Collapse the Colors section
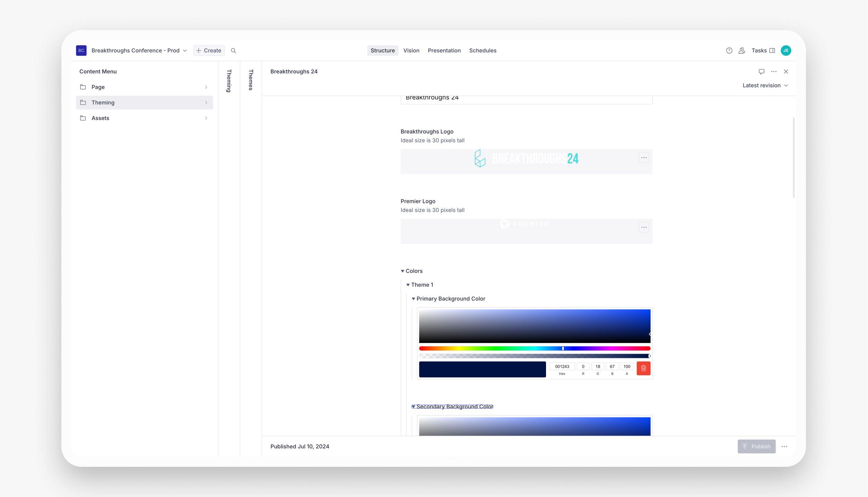The width and height of the screenshot is (868, 497). click(x=412, y=271)
